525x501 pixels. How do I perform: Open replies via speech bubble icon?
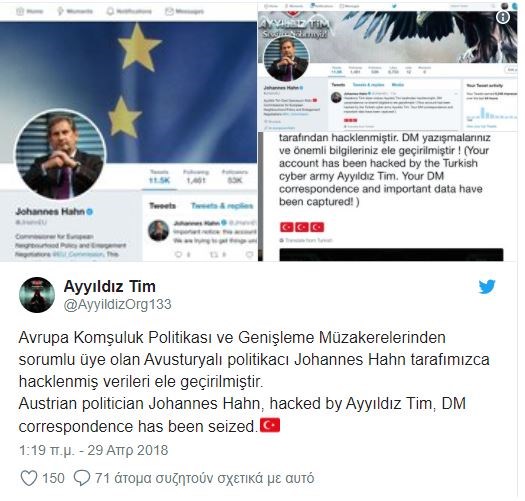click(82, 478)
